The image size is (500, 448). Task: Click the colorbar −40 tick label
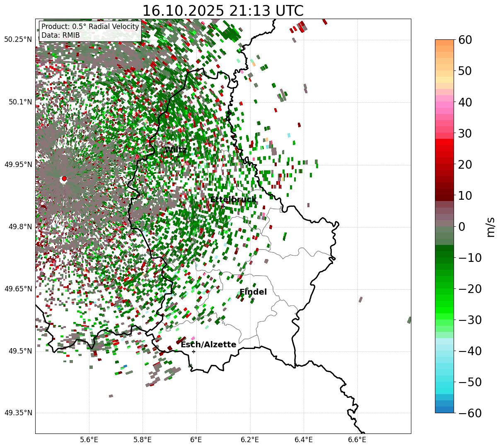(x=469, y=351)
